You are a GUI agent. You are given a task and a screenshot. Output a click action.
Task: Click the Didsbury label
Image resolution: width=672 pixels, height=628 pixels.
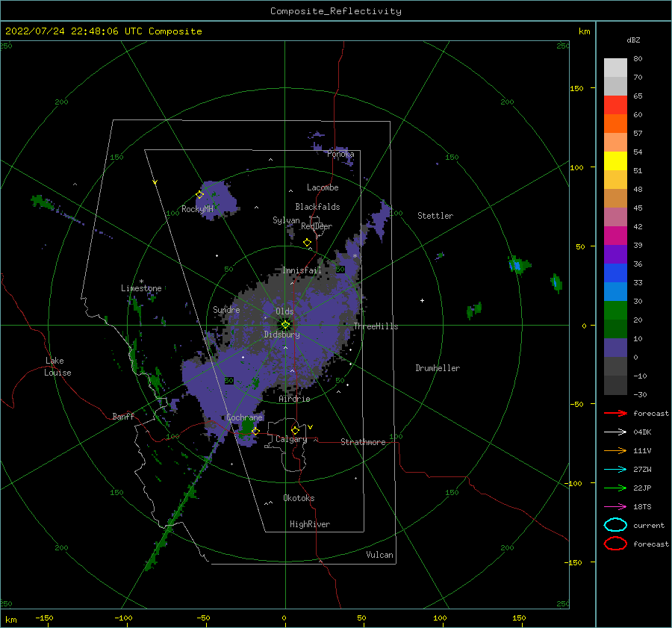tap(281, 335)
